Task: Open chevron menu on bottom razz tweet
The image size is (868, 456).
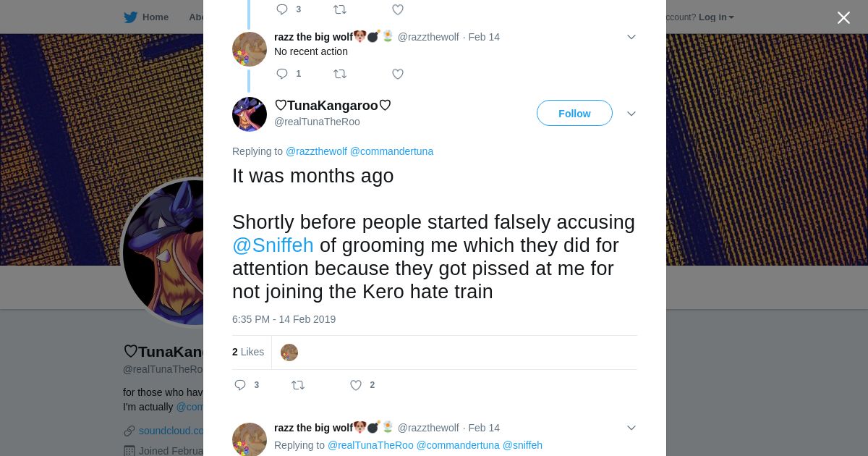Action: coord(631,428)
